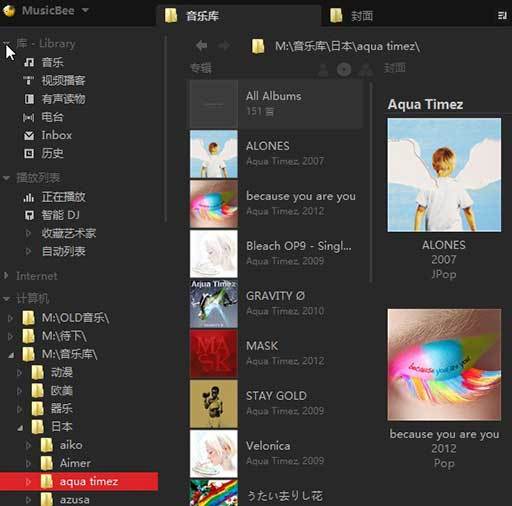Open 有声读物 audiobooks
The height and width of the screenshot is (506, 512).
[x=63, y=99]
